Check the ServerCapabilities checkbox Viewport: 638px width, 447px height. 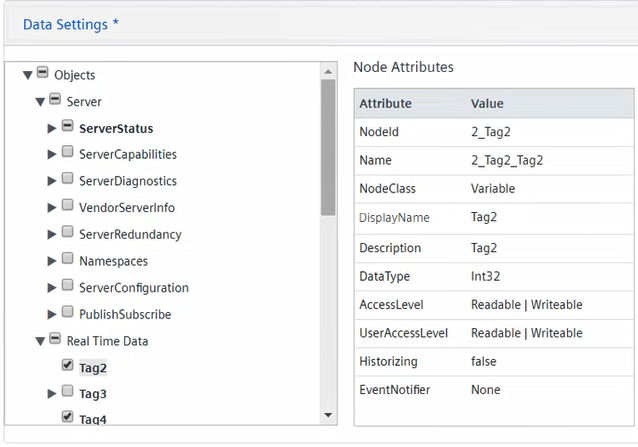[67, 153]
